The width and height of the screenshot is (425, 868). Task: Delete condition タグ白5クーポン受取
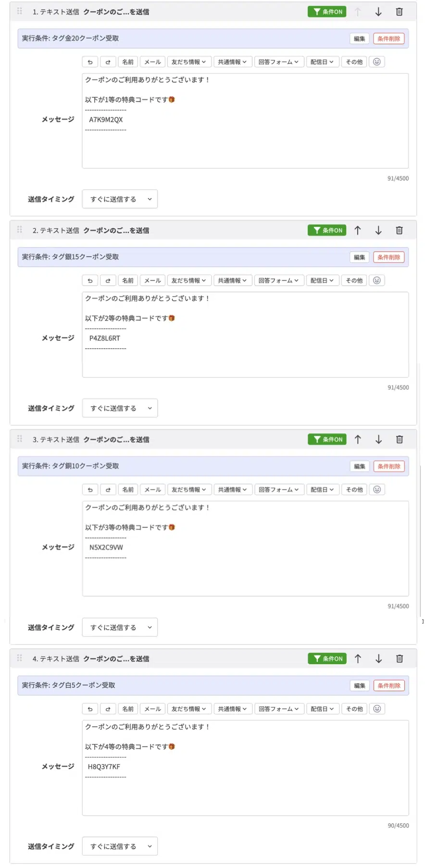(x=389, y=686)
